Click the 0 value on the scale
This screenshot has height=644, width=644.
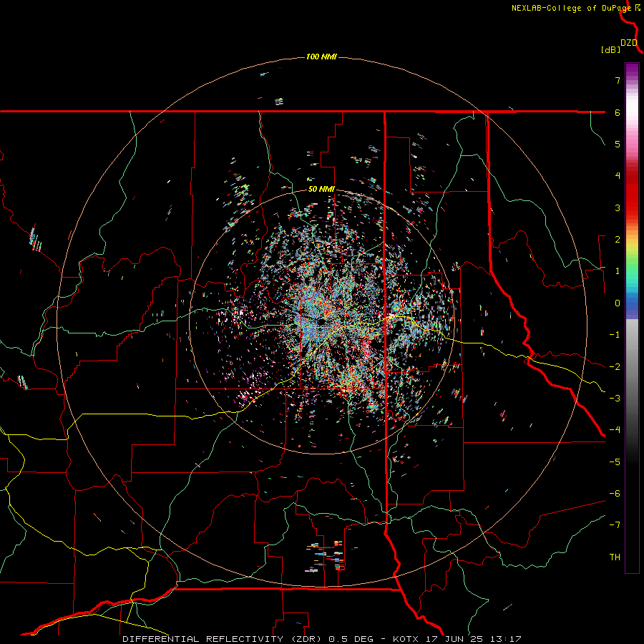pyautogui.click(x=618, y=303)
